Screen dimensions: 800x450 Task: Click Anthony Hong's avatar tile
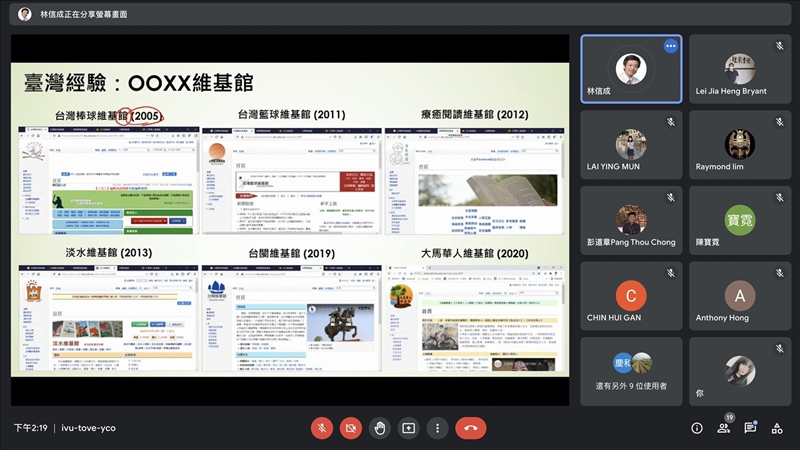(739, 296)
